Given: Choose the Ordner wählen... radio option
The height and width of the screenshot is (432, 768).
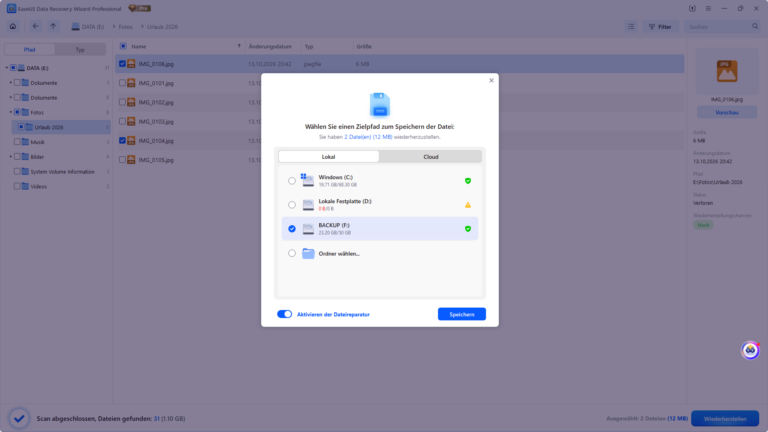Looking at the screenshot, I should (x=292, y=253).
